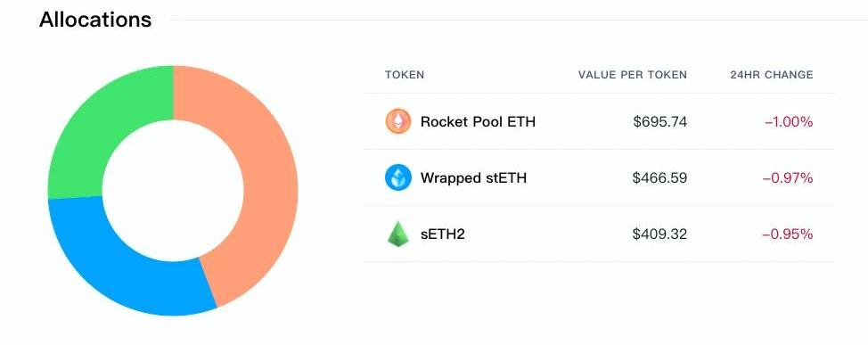Click the white center of the donut chart
868x345 pixels.
click(x=173, y=191)
